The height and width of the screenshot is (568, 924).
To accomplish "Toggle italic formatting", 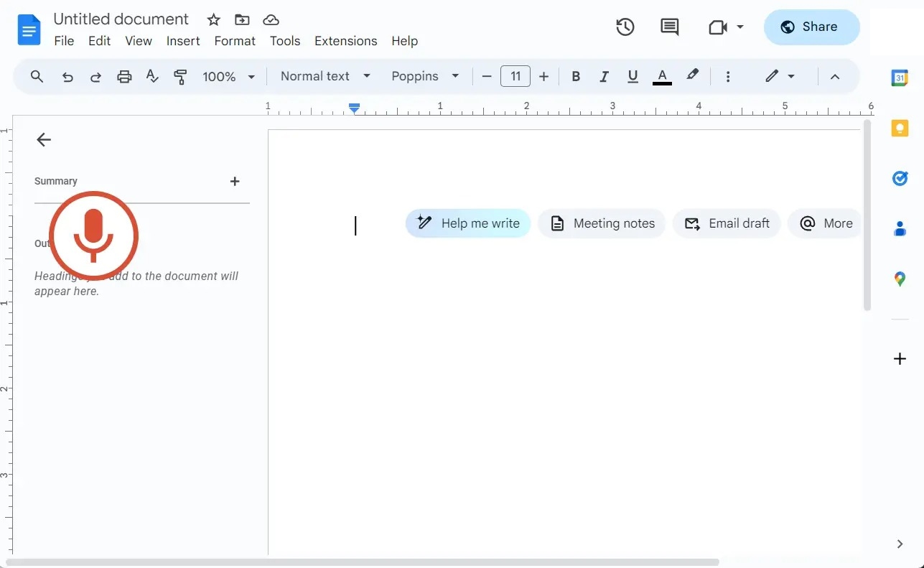I will pos(604,76).
